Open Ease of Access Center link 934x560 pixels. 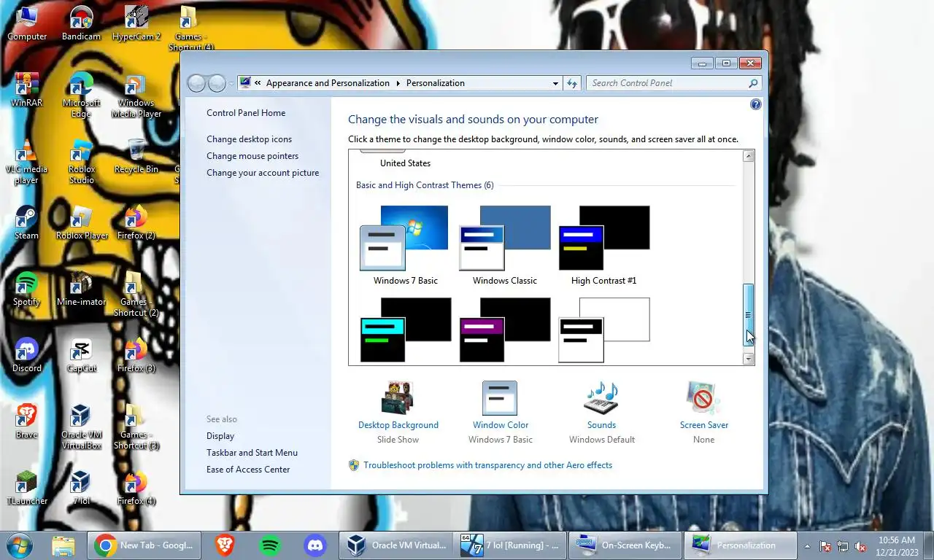[x=248, y=470]
